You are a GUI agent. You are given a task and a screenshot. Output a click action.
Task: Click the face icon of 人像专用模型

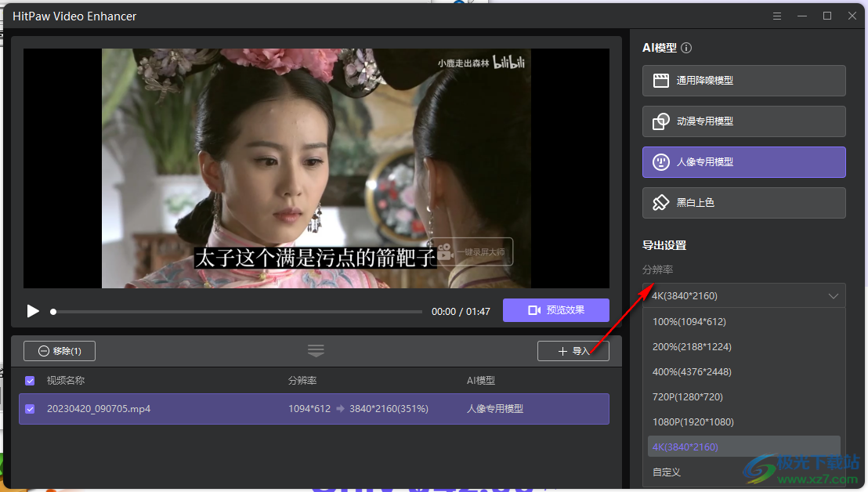661,162
